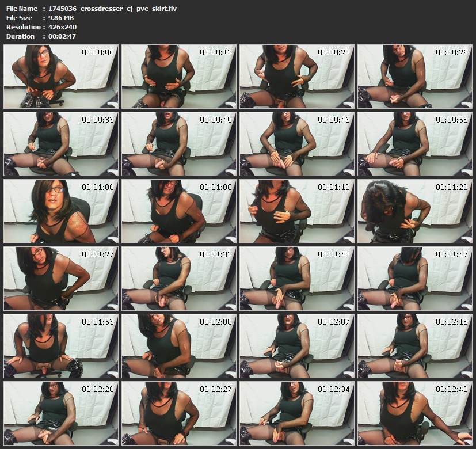Open the thumbnail at 00:00:26

coord(415,77)
